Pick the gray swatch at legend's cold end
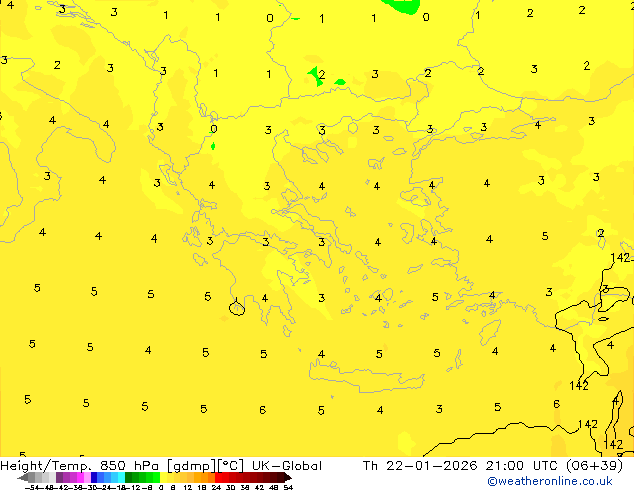Image resolution: width=634 pixels, height=490 pixels. point(31,477)
